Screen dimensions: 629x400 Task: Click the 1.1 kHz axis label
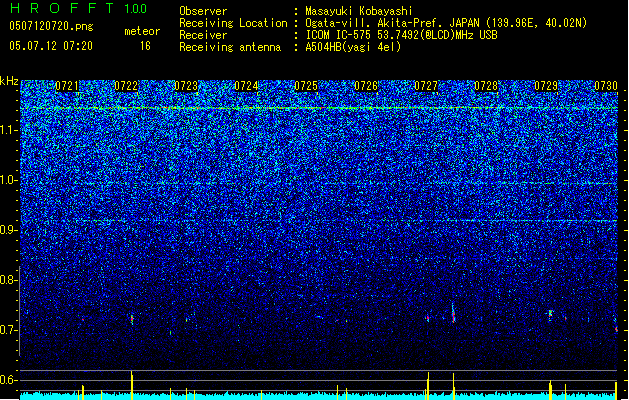[x=9, y=130]
